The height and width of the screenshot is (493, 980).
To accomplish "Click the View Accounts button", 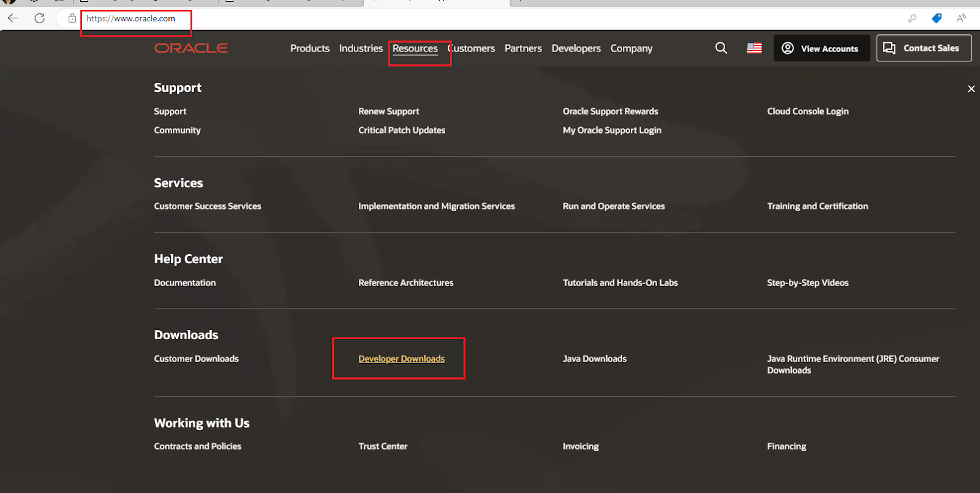I will click(821, 48).
